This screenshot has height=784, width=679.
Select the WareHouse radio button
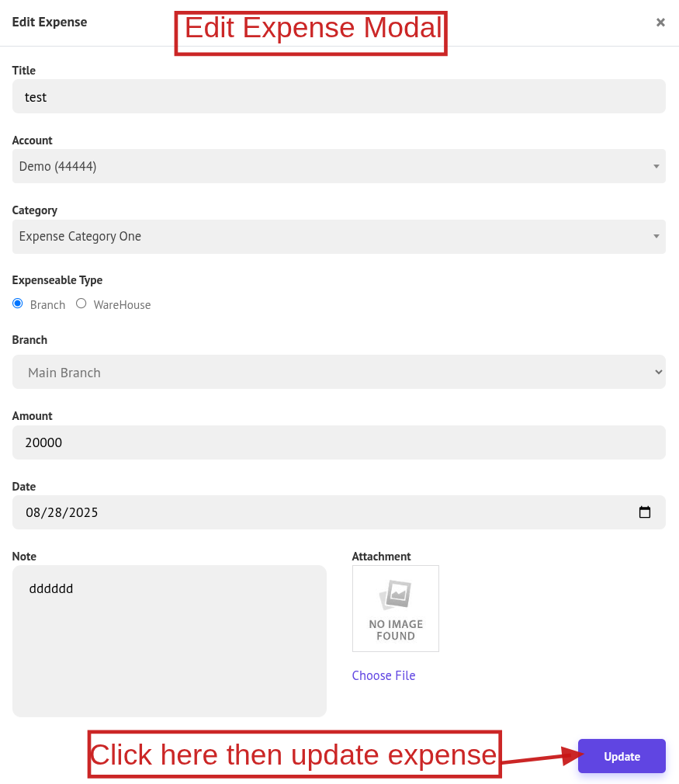tap(81, 304)
